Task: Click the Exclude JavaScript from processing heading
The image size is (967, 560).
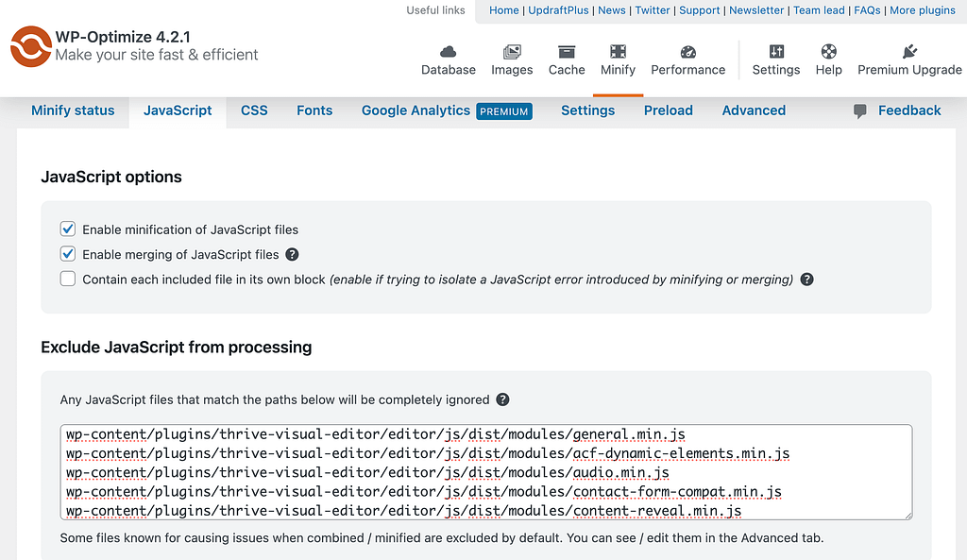Action: point(177,348)
